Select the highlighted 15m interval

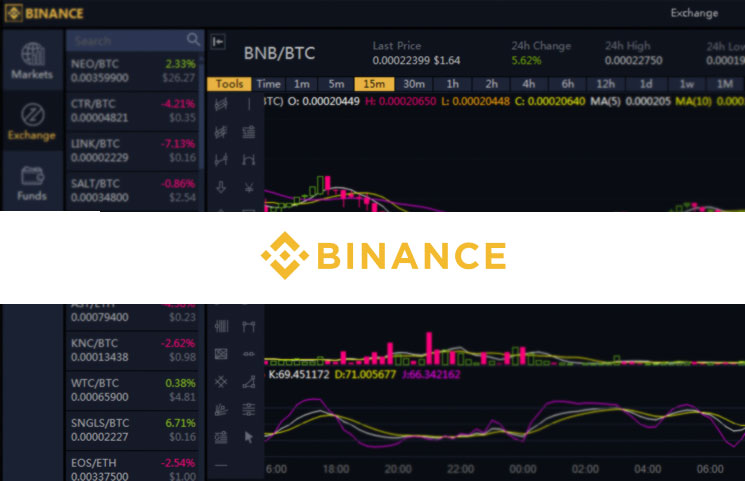pyautogui.click(x=374, y=84)
